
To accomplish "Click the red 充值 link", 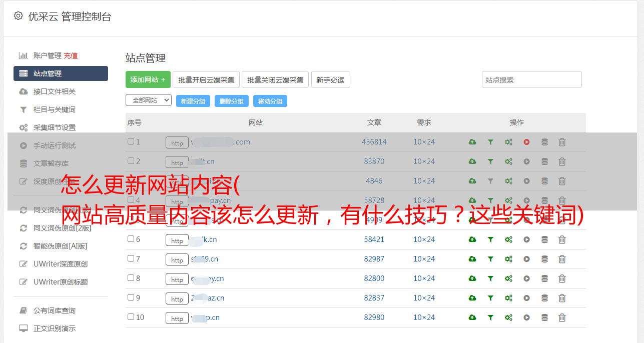I will (x=71, y=55).
